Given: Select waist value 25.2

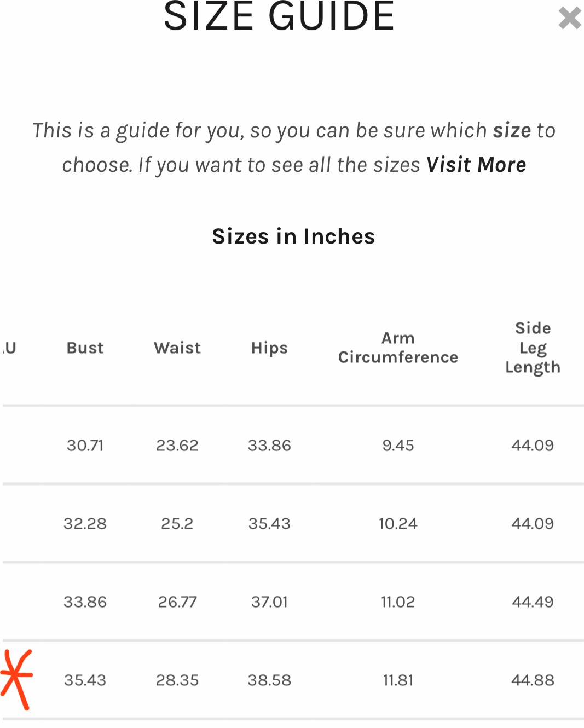Looking at the screenshot, I should click(177, 524).
